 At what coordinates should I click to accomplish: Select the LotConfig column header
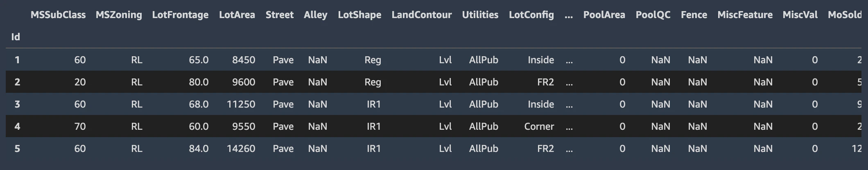[x=531, y=15]
